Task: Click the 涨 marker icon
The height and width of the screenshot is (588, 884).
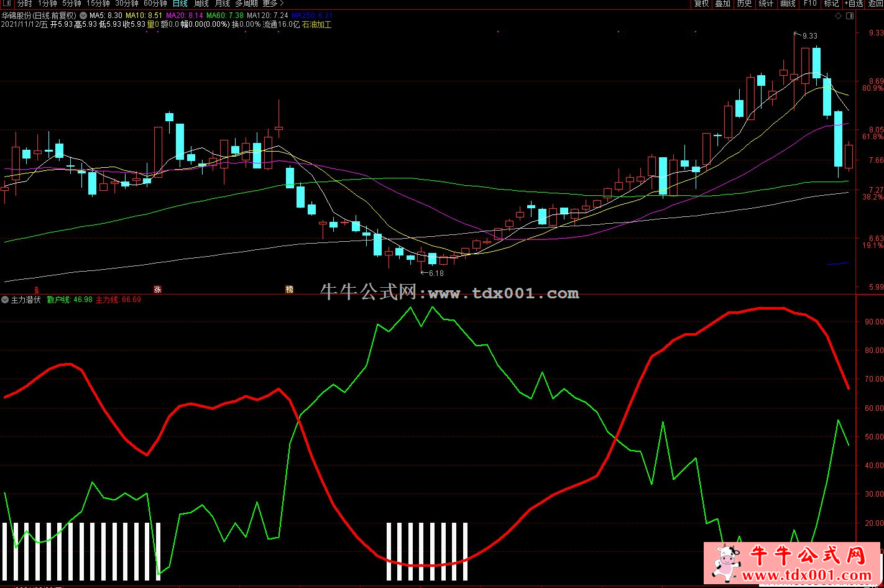Action: pos(157,290)
